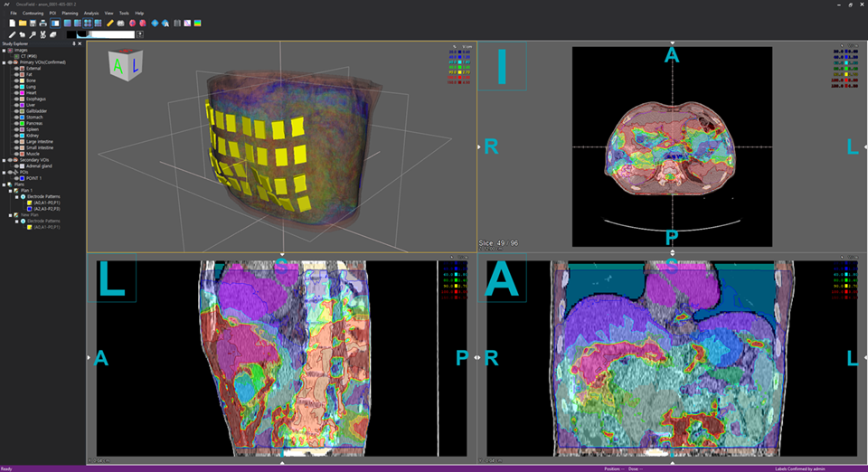Hide the Stomach VOI using its eye

16,118
